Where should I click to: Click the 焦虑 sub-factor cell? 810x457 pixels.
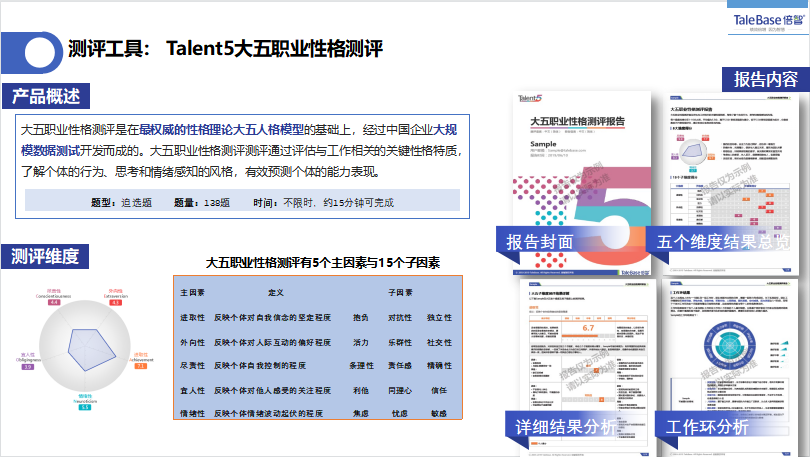[x=361, y=413]
